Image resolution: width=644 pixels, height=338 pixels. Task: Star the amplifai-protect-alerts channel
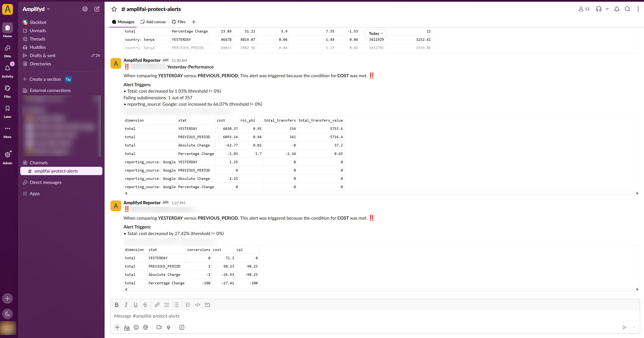coord(114,9)
